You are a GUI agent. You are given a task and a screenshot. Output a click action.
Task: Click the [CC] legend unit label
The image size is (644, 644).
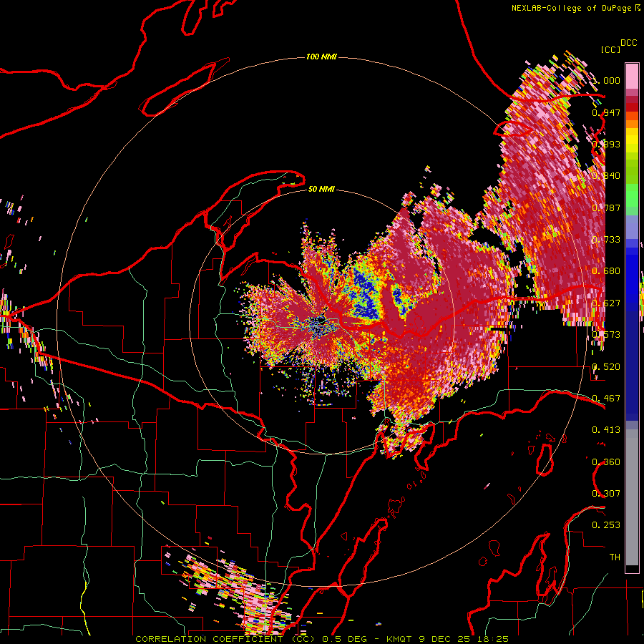coord(610,49)
